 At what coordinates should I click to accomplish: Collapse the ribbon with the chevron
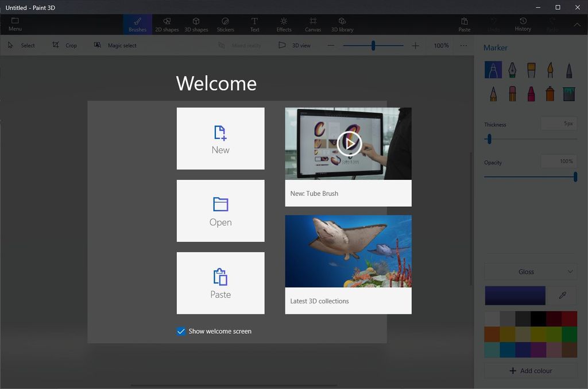(x=577, y=25)
